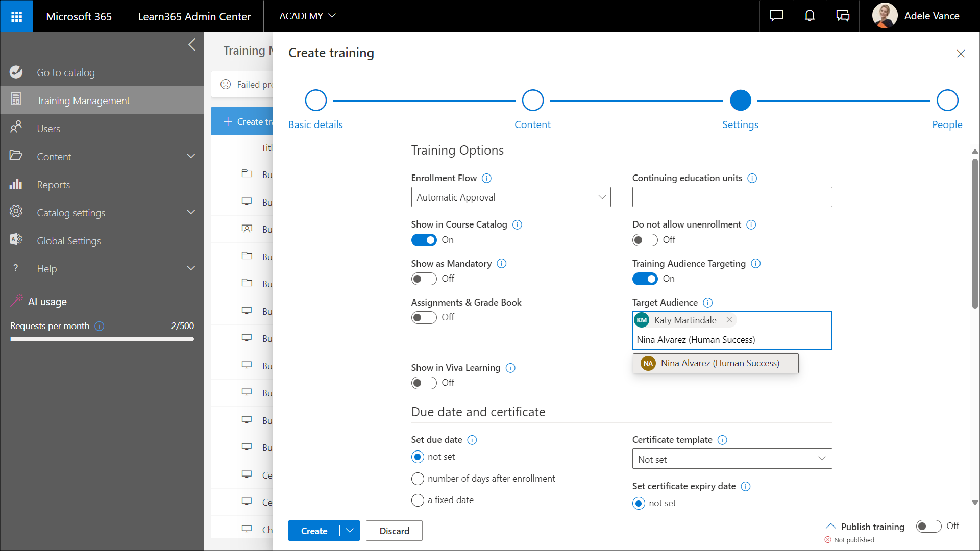Click the Training Audience Targeting info icon

tap(756, 264)
